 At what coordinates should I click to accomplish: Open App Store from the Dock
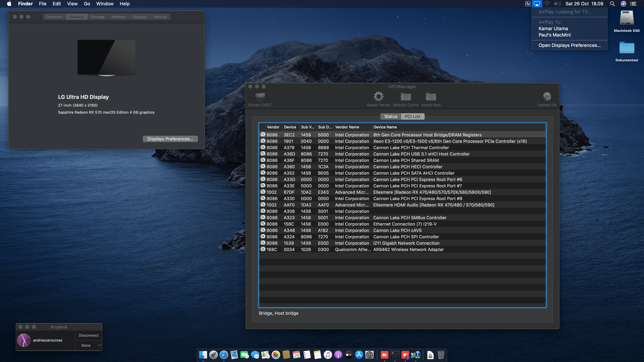(359, 355)
